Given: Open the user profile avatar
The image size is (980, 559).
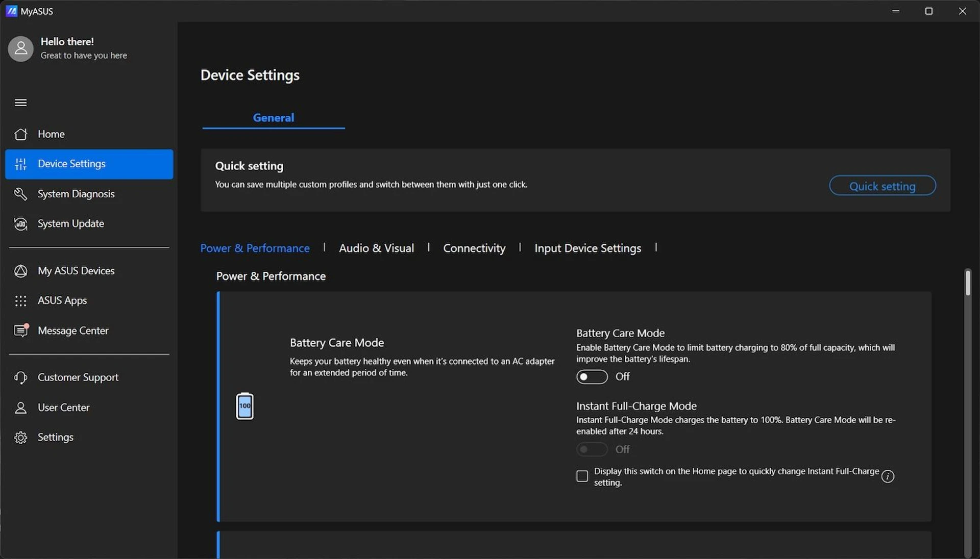Looking at the screenshot, I should pos(21,48).
